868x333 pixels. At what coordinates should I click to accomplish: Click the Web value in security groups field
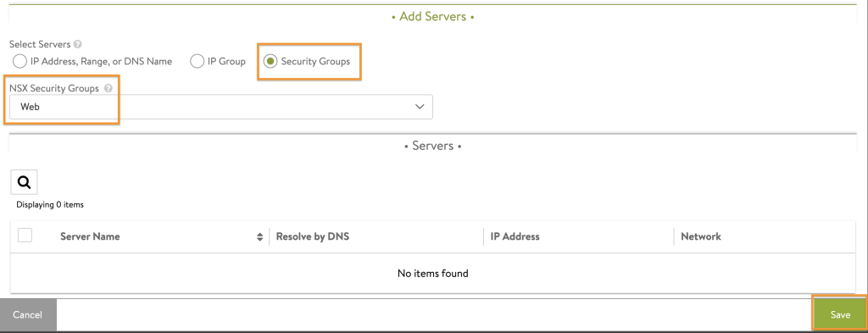point(30,108)
